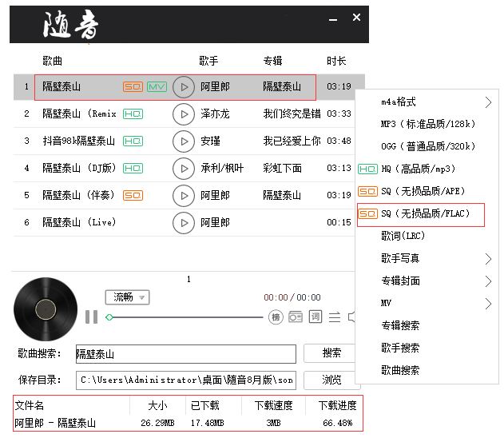
Task: Open the 流畅 quality dropdown
Action: (127, 297)
